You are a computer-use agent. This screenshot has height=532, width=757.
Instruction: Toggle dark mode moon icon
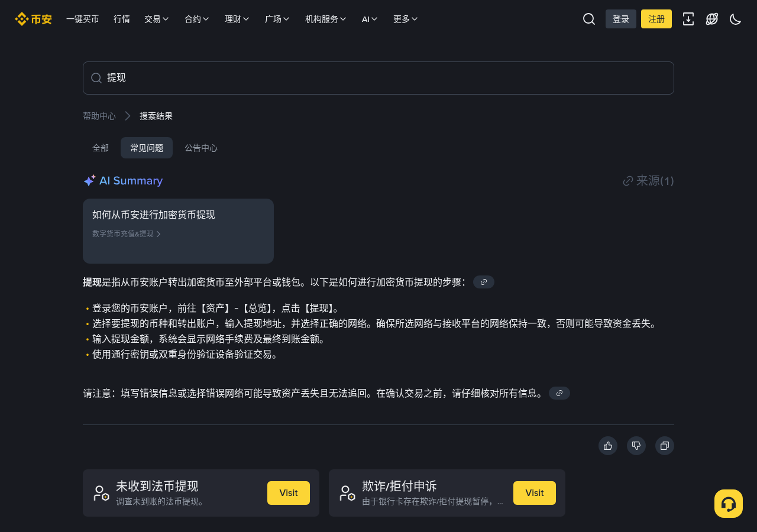coord(736,19)
